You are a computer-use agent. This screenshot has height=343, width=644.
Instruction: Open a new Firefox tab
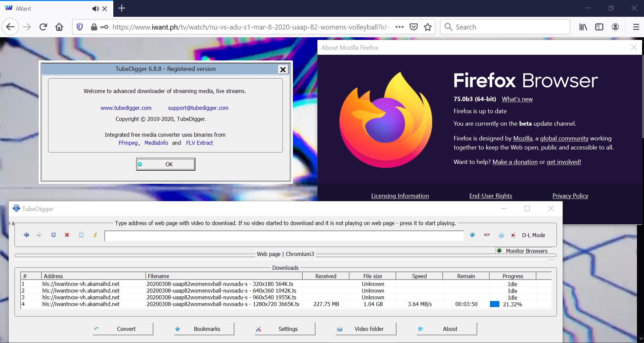122,8
